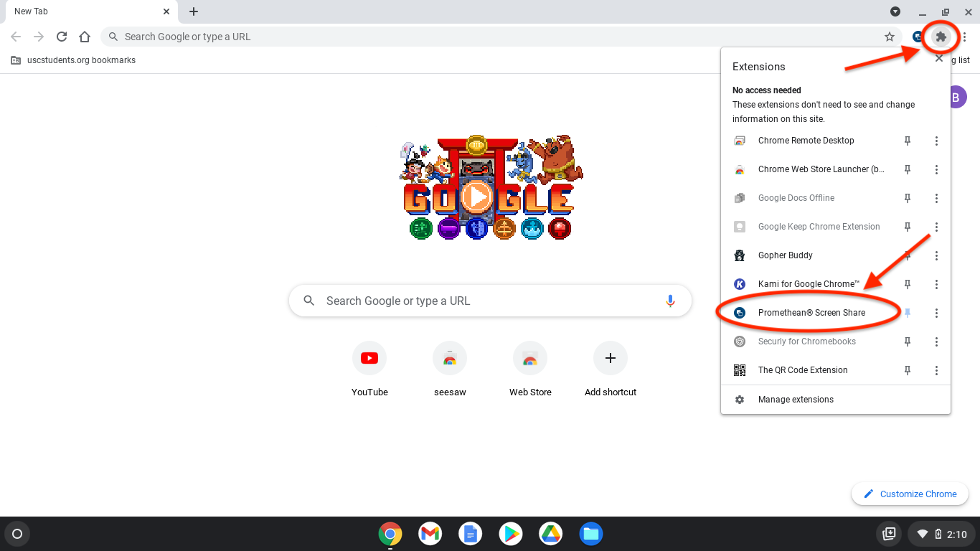Open a new tab with plus button
This screenshot has height=551, width=980.
(194, 11)
